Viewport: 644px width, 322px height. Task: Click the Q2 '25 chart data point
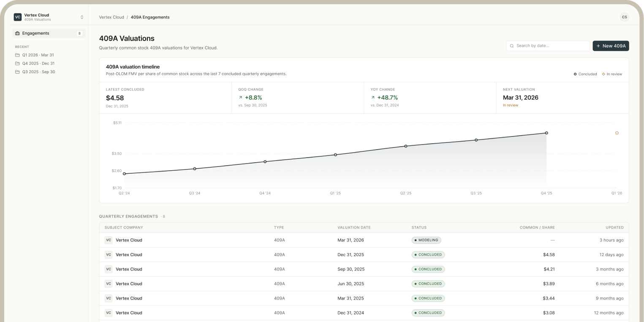(x=406, y=146)
